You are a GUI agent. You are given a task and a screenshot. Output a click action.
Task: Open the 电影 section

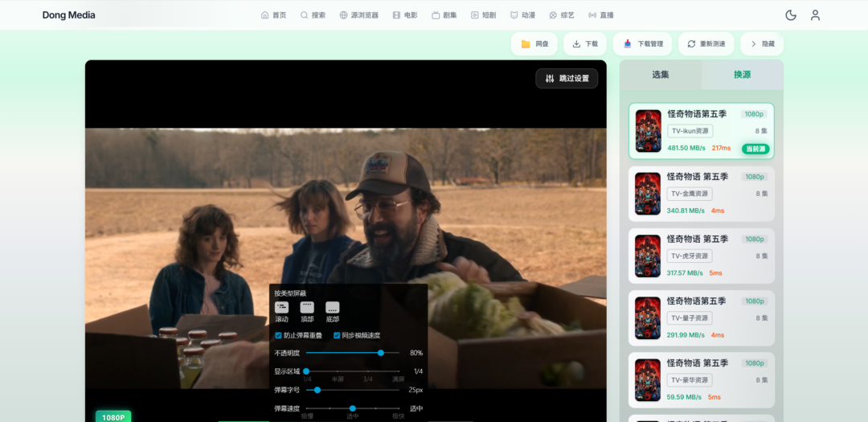tap(404, 15)
